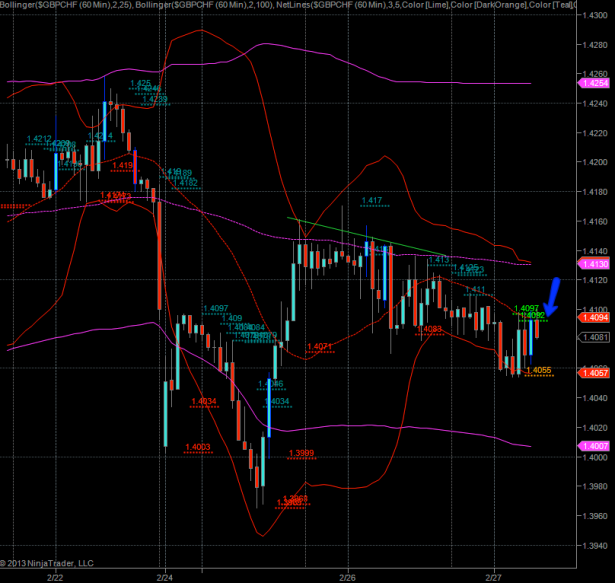
Task: Click the 1.3940 level on price axis
Action: 592,546
